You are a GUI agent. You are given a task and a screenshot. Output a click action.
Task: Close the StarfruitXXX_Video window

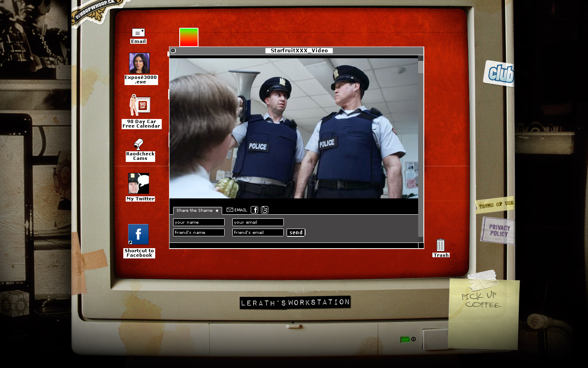pos(173,51)
